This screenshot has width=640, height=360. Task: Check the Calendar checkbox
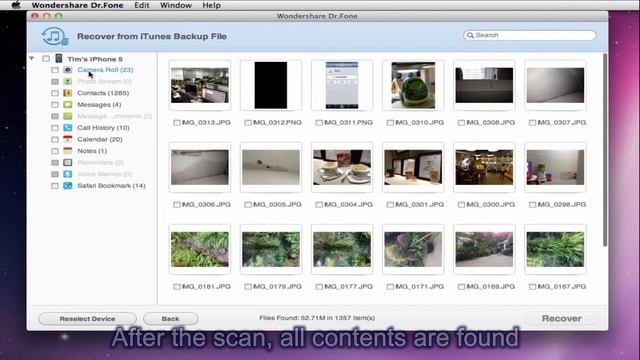tap(55, 140)
